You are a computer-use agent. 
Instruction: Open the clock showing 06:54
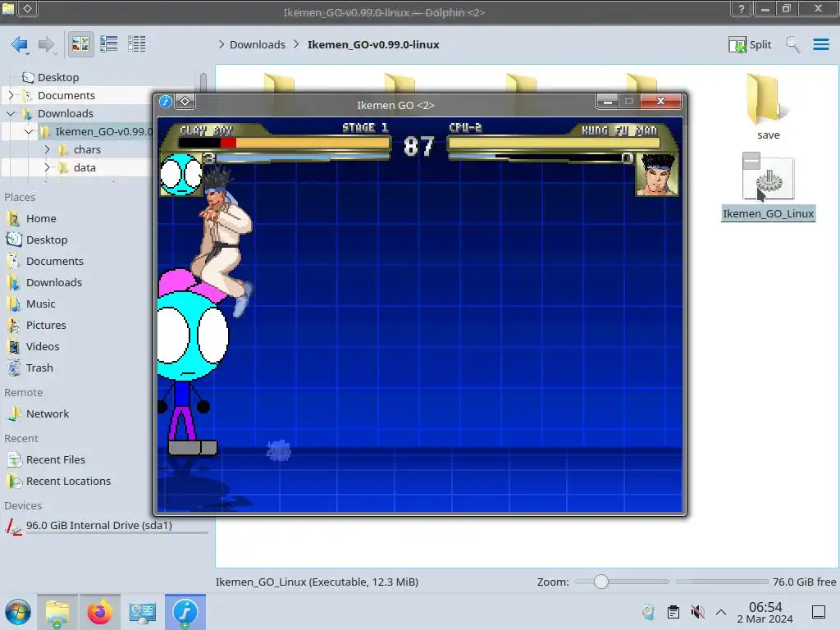[x=765, y=612]
